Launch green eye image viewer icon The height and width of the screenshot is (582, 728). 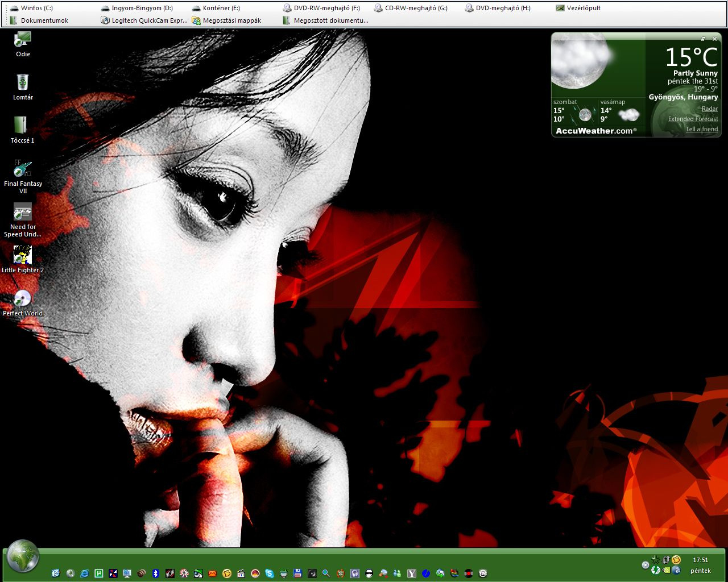(x=198, y=573)
